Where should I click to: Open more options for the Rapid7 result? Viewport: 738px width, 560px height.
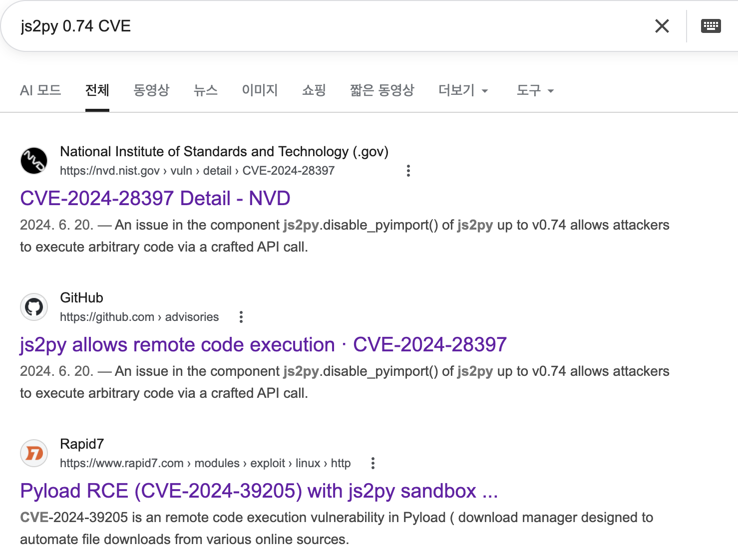(x=373, y=463)
